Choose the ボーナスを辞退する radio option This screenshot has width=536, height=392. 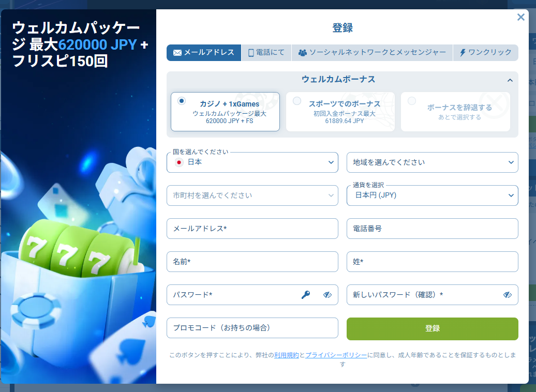click(x=412, y=101)
